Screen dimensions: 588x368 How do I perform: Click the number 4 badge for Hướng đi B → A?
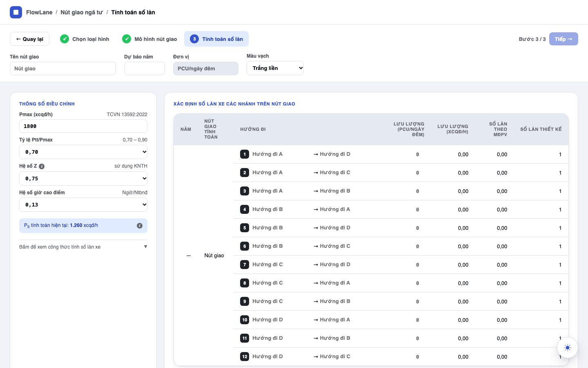coord(245,209)
